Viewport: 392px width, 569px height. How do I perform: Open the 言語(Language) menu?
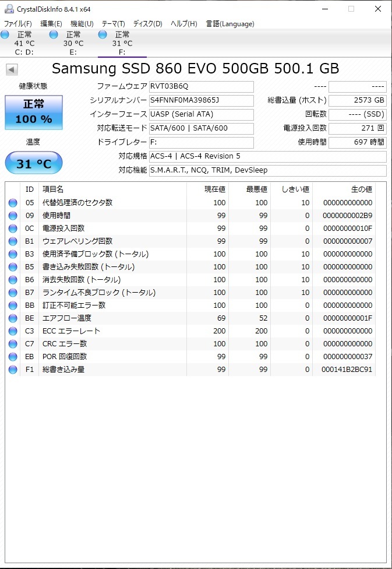coord(230,24)
